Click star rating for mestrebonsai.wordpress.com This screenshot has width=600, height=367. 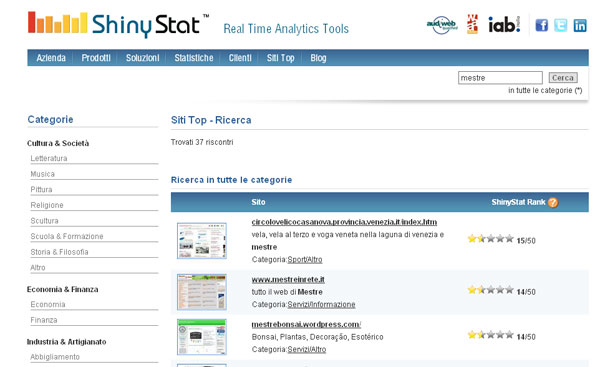click(490, 335)
